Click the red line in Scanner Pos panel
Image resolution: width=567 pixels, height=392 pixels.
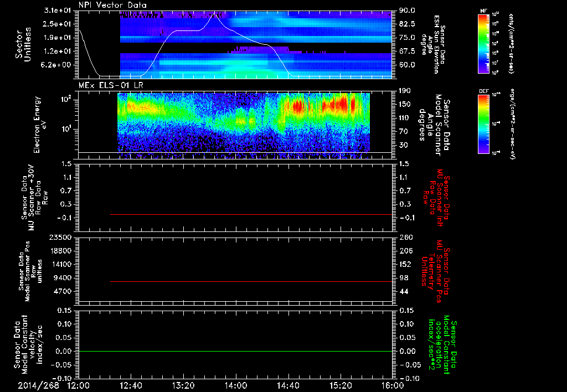(x=251, y=281)
